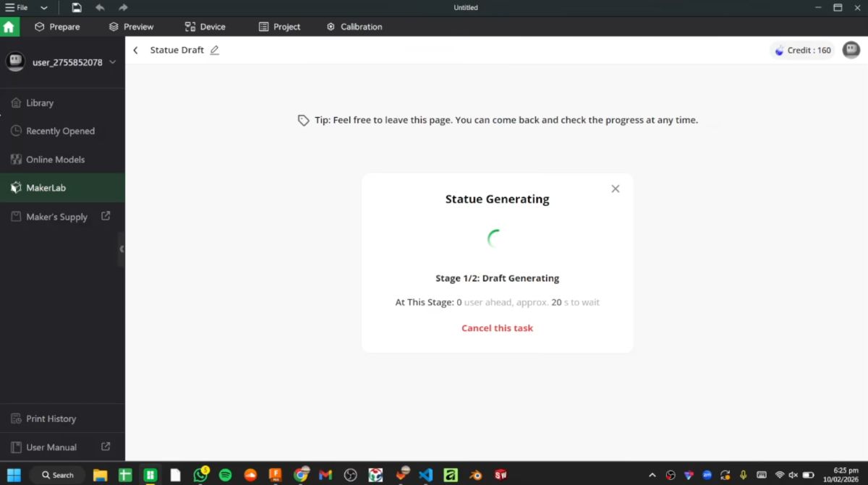The width and height of the screenshot is (868, 485).
Task: Show hidden system tray icons
Action: [x=652, y=475]
